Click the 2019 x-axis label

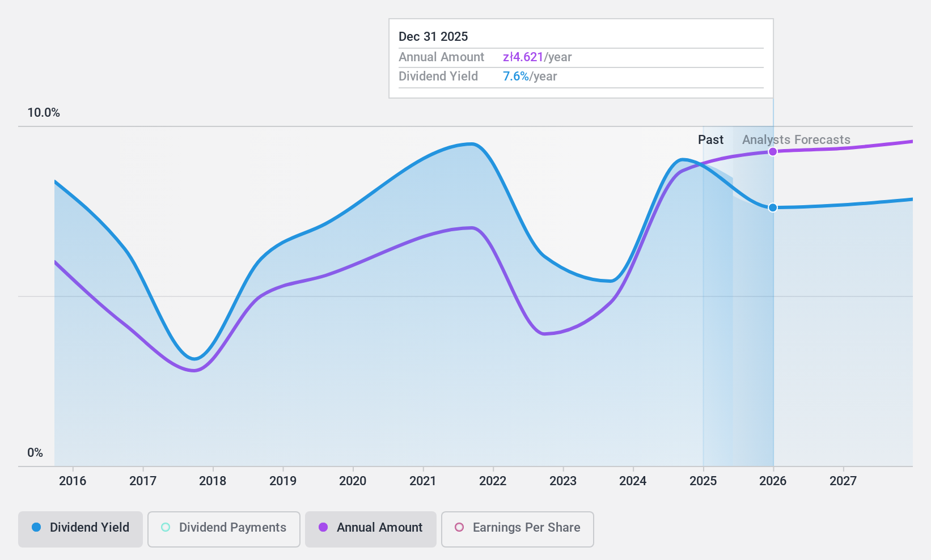pyautogui.click(x=283, y=481)
